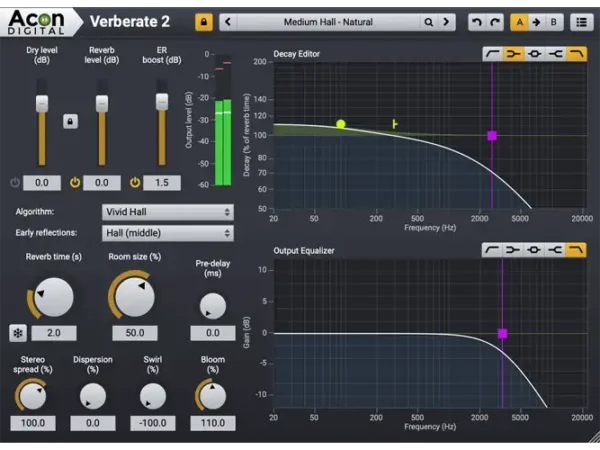600x450 pixels.
Task: Toggle Dry and Reverb level link lock
Action: point(70,121)
